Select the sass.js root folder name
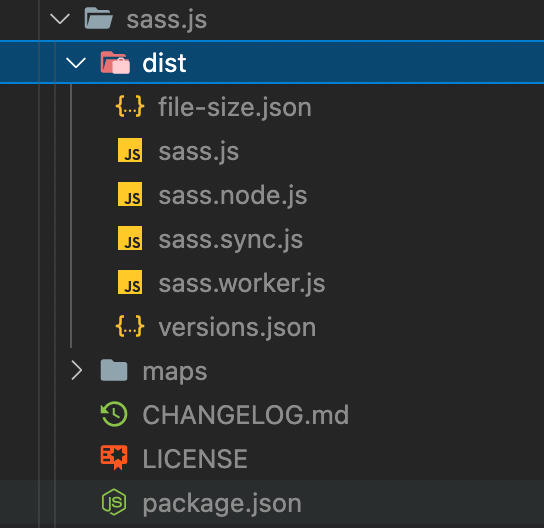The height and width of the screenshot is (528, 544). pyautogui.click(x=167, y=20)
